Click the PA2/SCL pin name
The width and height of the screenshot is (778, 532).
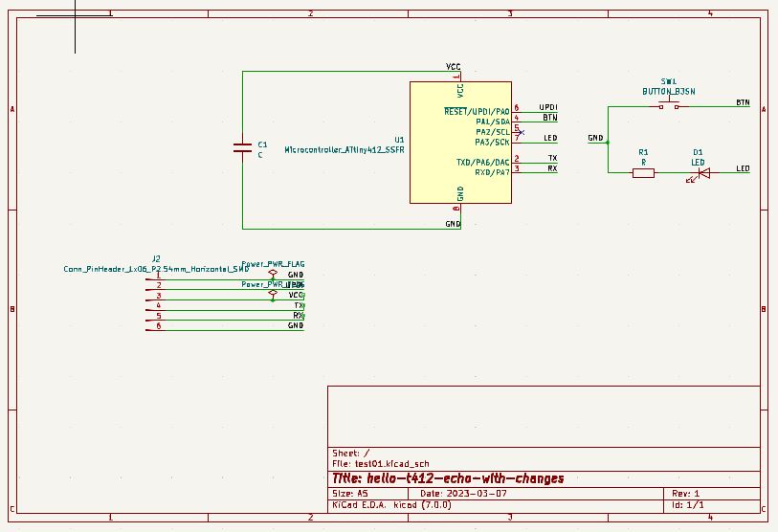pyautogui.click(x=492, y=132)
